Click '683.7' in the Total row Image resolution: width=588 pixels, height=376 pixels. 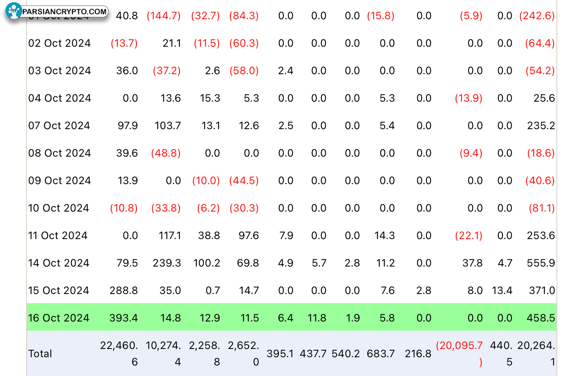[381, 354]
